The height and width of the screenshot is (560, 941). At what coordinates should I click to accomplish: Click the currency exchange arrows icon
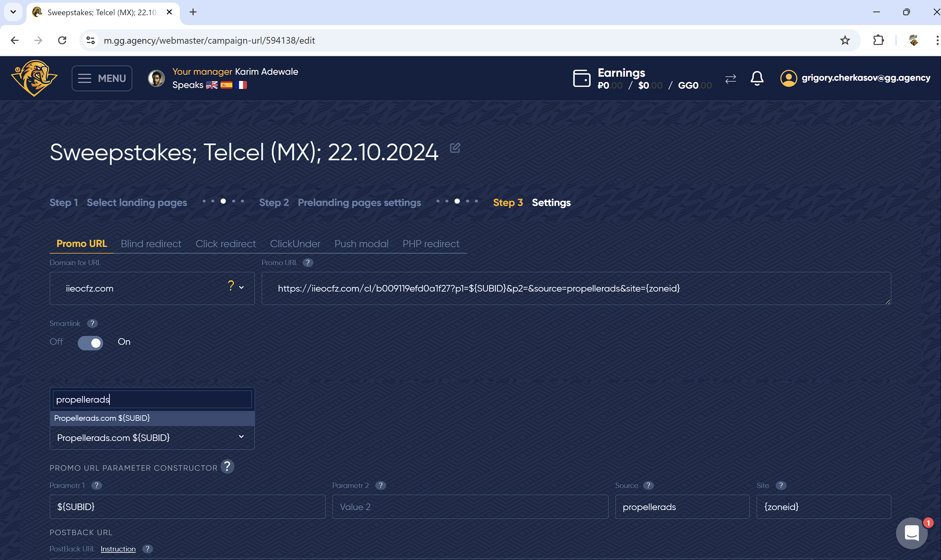[x=730, y=78]
